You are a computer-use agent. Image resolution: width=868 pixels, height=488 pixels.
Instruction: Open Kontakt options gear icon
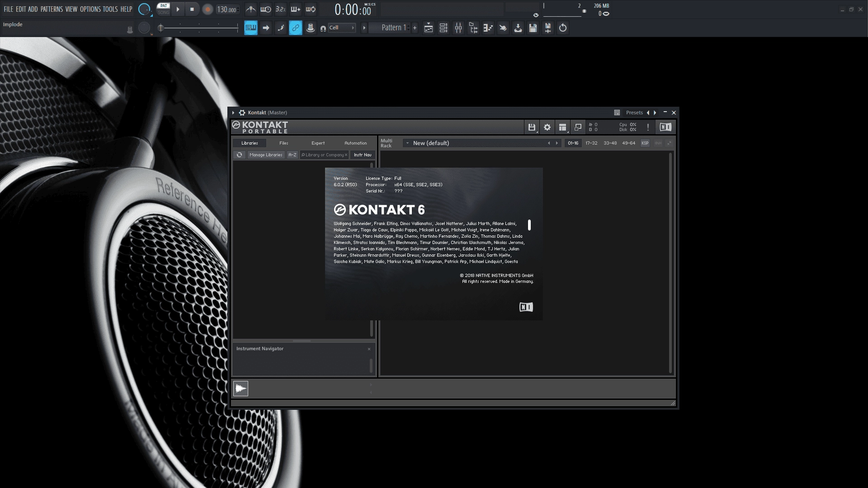547,127
